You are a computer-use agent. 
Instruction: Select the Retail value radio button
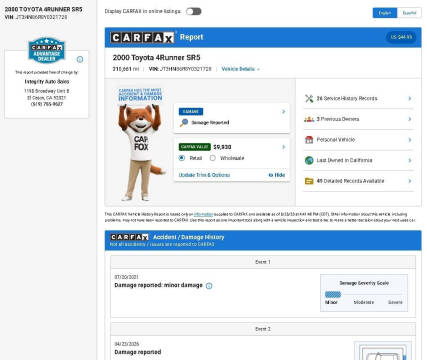[x=182, y=158]
